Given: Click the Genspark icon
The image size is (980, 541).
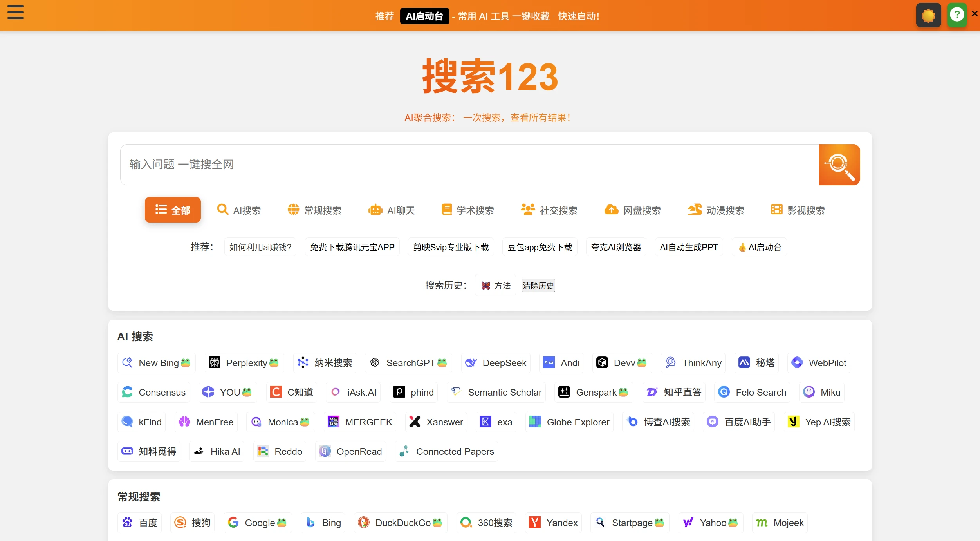Looking at the screenshot, I should coord(564,392).
